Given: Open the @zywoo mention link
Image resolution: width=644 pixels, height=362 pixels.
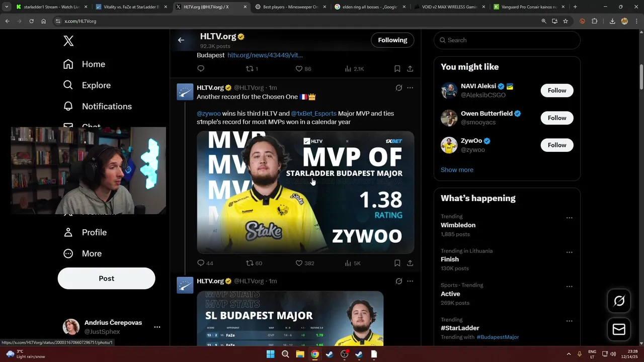Looking at the screenshot, I should (208, 113).
